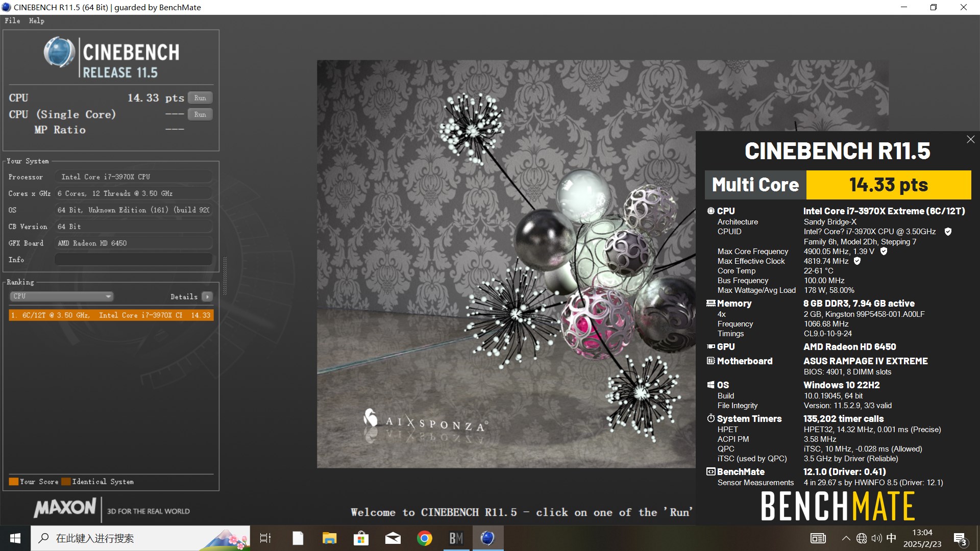Open the File menu
980x551 pixels.
12,20
